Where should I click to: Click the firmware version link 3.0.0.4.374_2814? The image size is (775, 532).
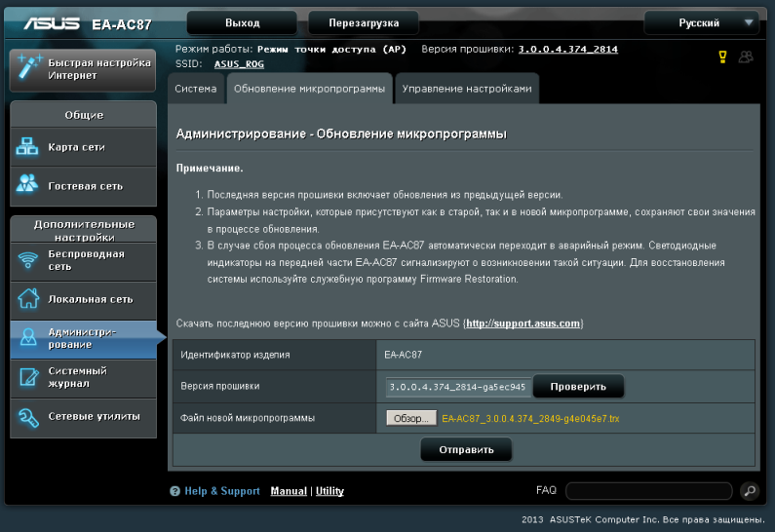tap(568, 49)
